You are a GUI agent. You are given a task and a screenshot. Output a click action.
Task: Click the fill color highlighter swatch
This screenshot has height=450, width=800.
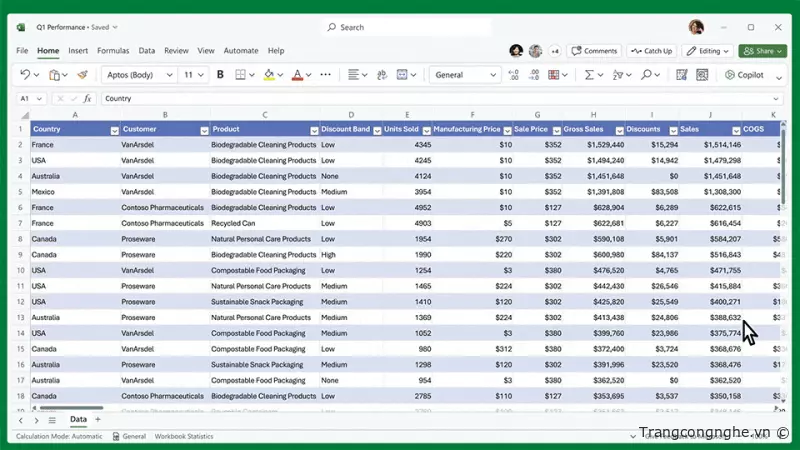click(268, 75)
